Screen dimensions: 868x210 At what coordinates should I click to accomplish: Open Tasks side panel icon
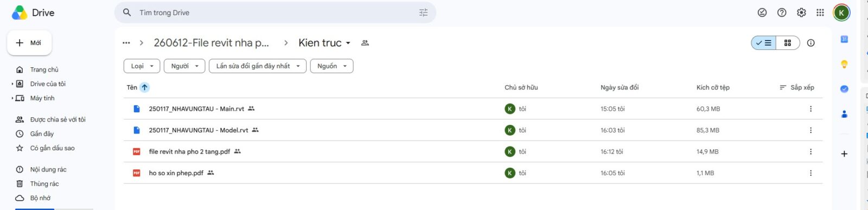tap(844, 89)
